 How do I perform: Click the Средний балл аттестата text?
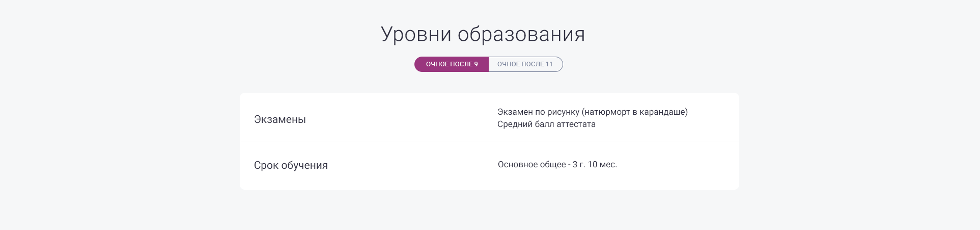pyautogui.click(x=546, y=124)
